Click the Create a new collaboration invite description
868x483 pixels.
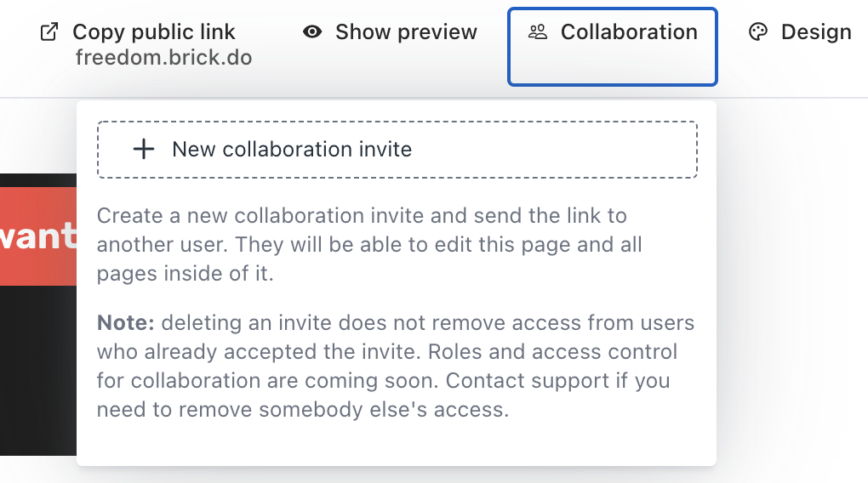(369, 245)
